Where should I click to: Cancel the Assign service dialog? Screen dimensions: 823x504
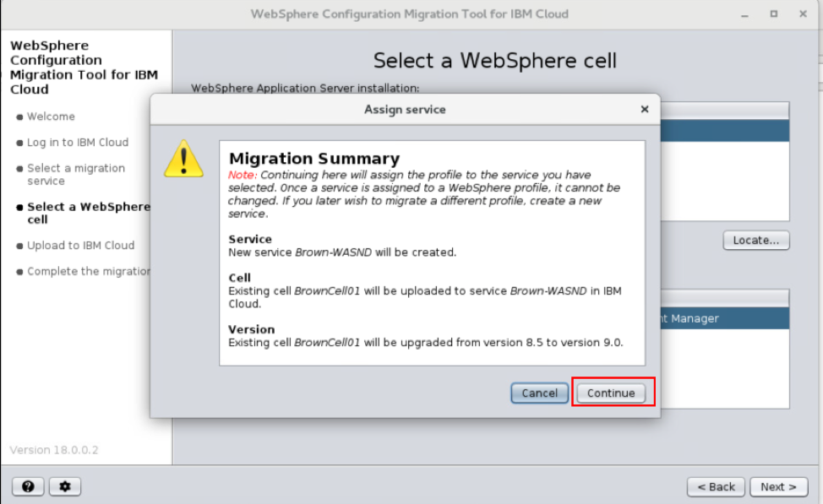pyautogui.click(x=539, y=393)
